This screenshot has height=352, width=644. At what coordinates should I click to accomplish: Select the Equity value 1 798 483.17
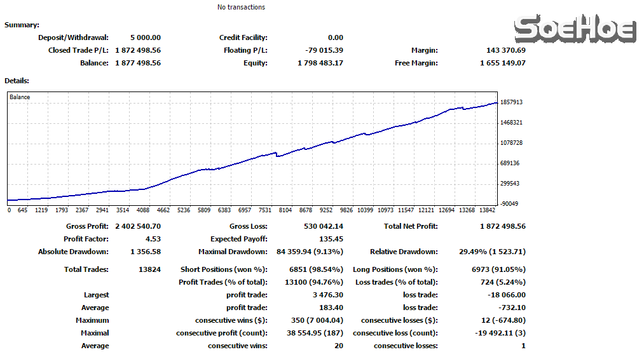point(320,63)
